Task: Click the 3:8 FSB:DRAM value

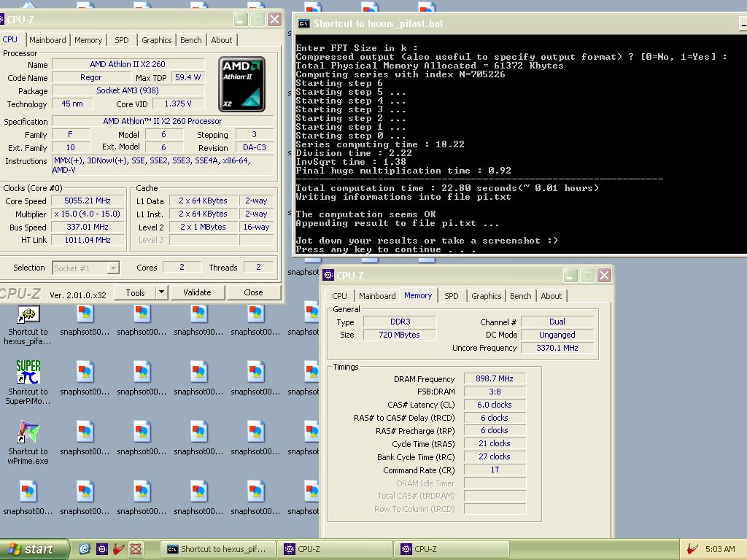Action: tap(495, 392)
